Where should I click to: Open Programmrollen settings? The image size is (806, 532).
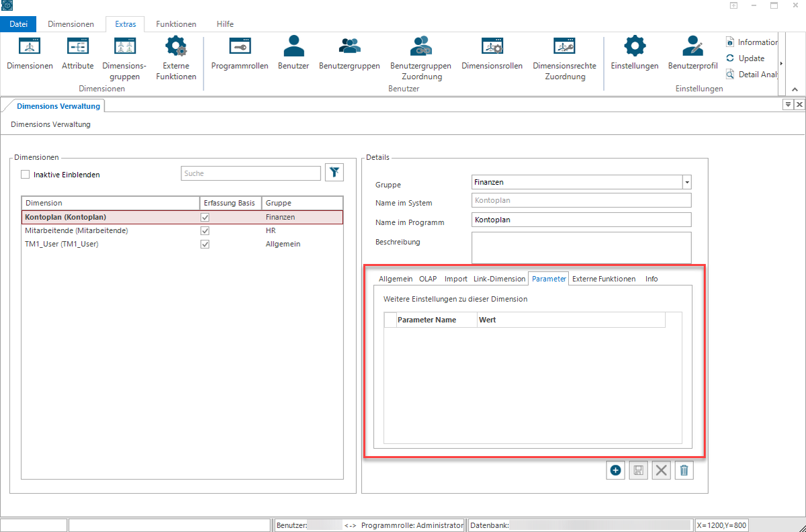tap(240, 54)
